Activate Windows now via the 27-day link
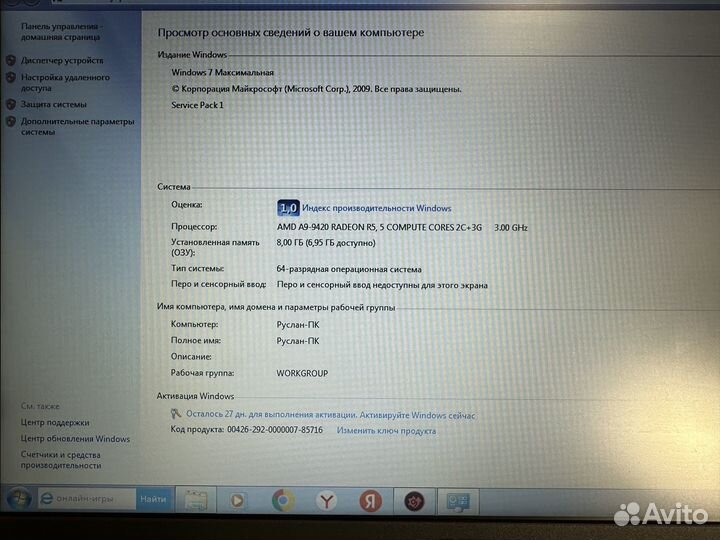Screen dimensions: 720x540 pos(331,415)
